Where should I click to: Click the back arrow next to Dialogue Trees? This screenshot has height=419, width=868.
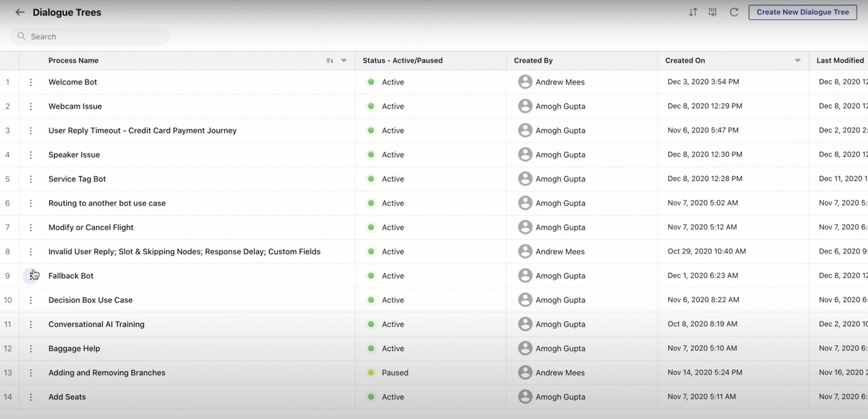pyautogui.click(x=20, y=12)
